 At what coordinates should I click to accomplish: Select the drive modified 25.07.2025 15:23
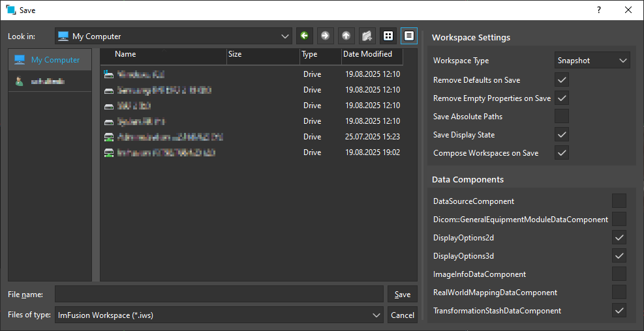pos(252,137)
